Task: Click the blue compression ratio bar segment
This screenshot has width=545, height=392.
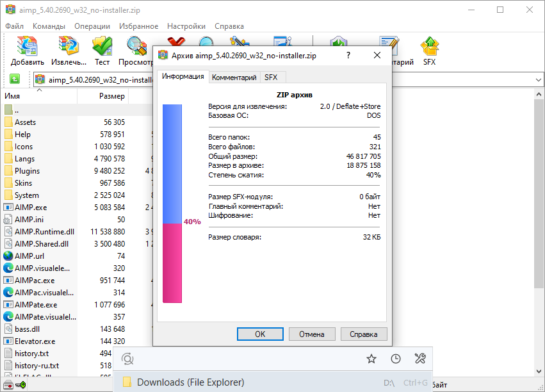Action: (x=172, y=164)
